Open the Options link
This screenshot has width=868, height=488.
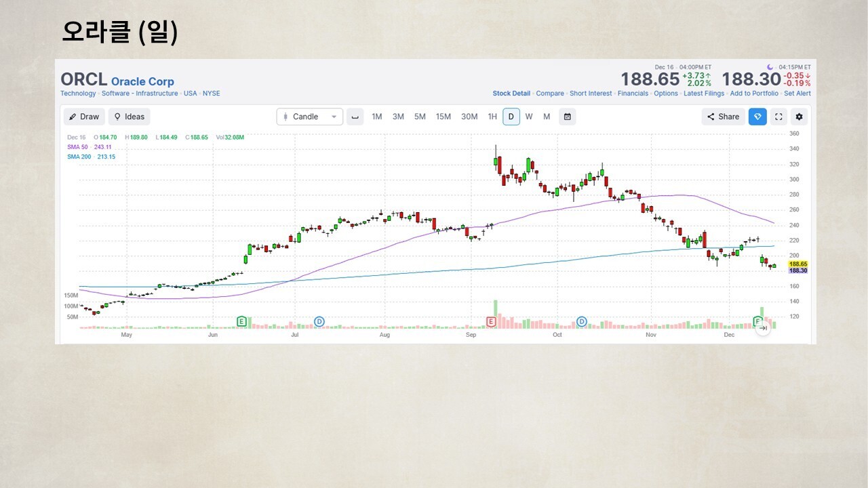pyautogui.click(x=666, y=94)
